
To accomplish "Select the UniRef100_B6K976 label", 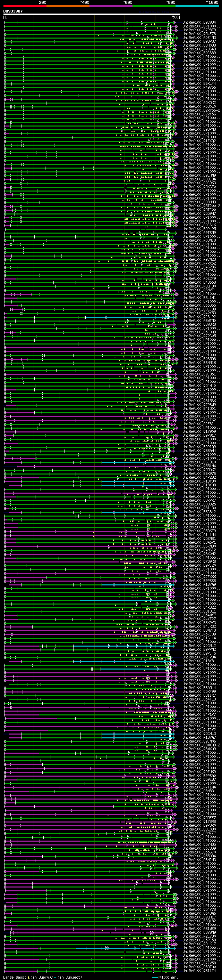I will pos(199,473).
